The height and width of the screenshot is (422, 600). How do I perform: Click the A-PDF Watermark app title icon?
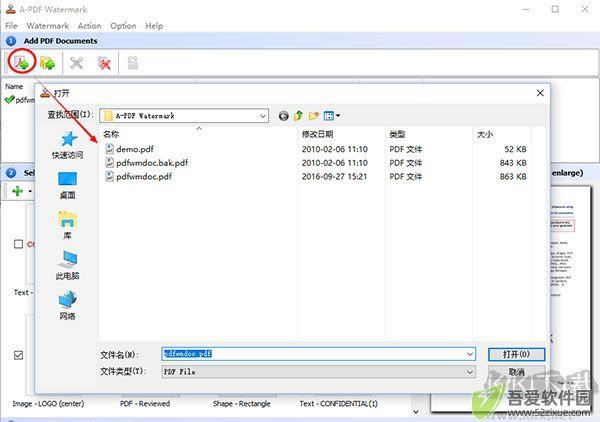(x=10, y=9)
